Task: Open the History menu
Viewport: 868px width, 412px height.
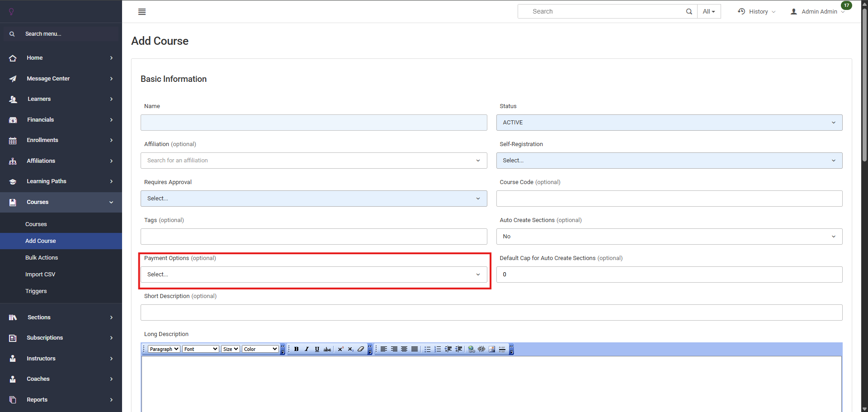Action: (x=756, y=11)
